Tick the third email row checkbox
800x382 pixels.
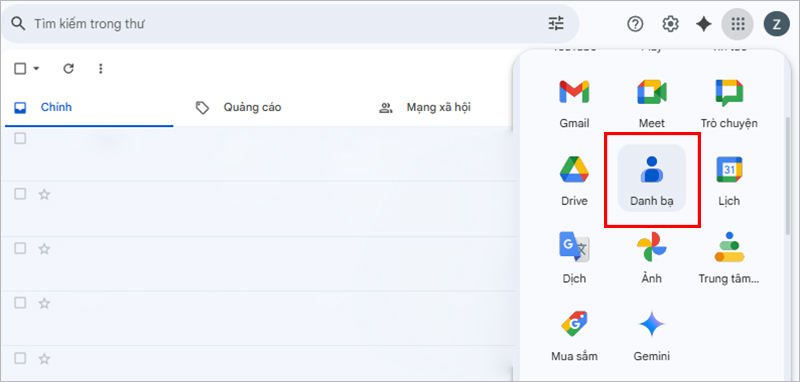(x=20, y=248)
